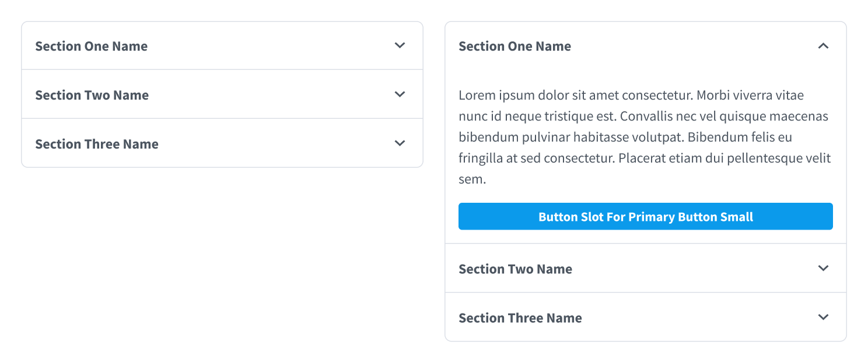
Task: Open Section Three Name title beneath the blue button
Action: (x=520, y=318)
